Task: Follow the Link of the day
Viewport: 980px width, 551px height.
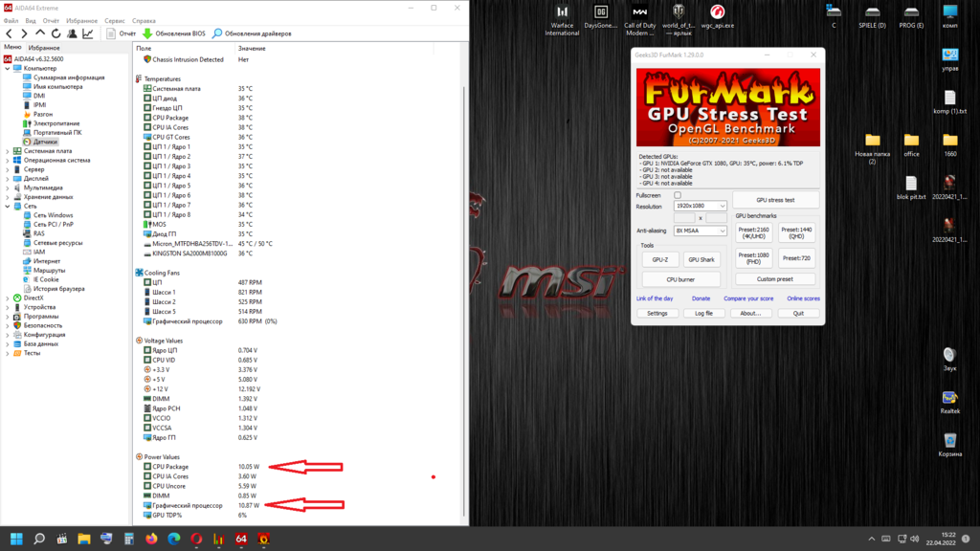Action: tap(655, 298)
